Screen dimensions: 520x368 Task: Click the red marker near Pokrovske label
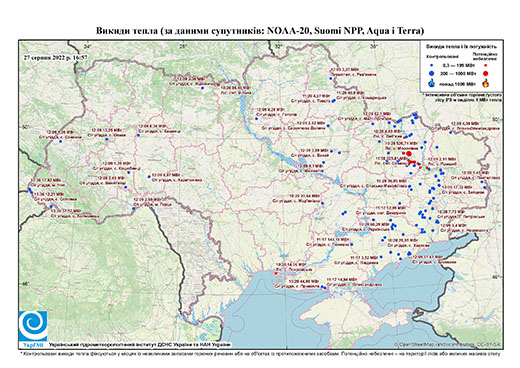tap(276, 273)
